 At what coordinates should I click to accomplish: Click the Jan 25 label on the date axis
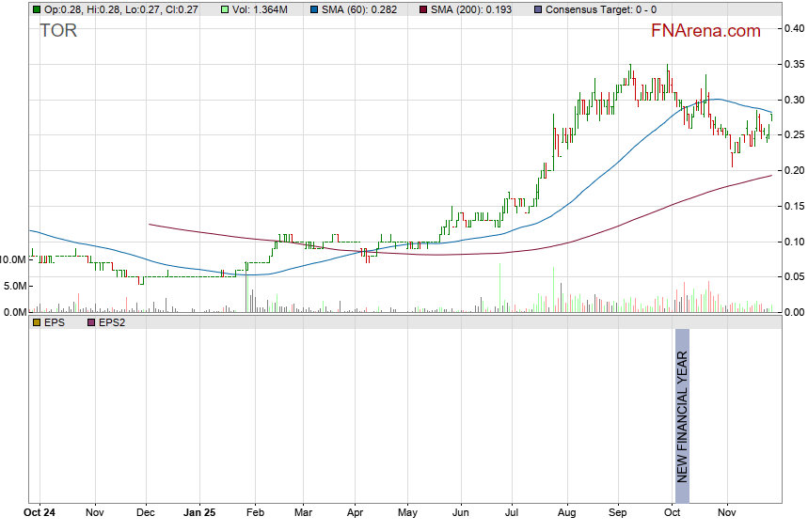[198, 514]
